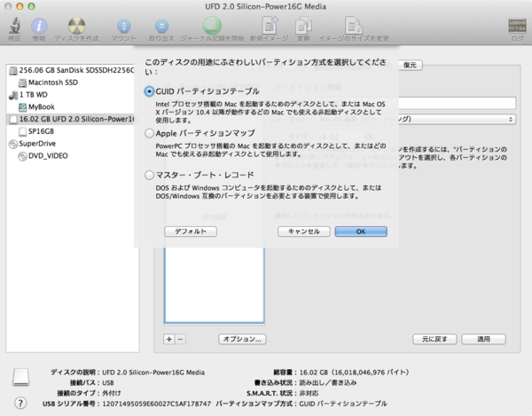Select マスター・ブート・レコード radio button
This screenshot has height=416, width=532.
point(149,175)
